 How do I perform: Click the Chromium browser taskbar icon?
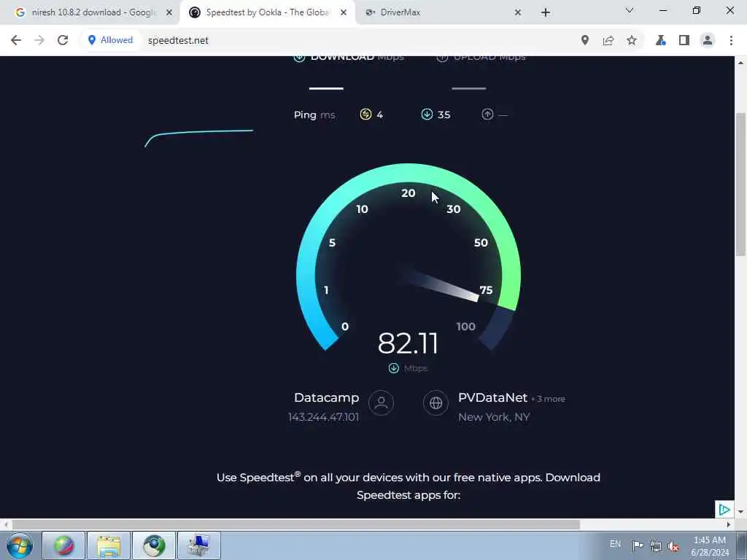pos(154,545)
